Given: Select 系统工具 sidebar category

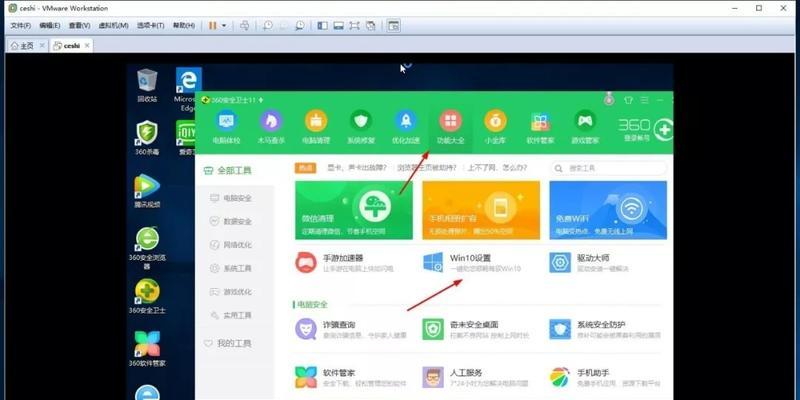Looking at the screenshot, I should pos(231,268).
